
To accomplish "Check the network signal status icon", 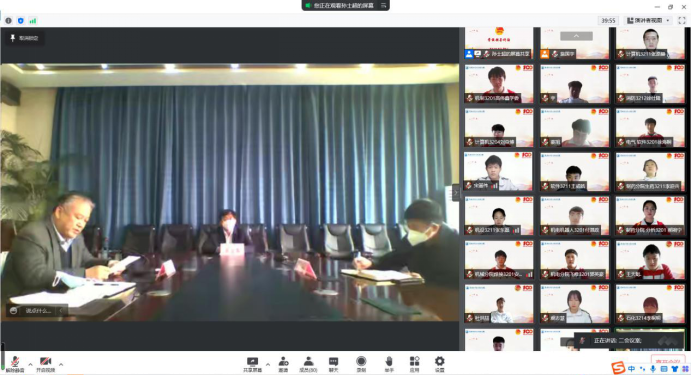I will (33, 21).
